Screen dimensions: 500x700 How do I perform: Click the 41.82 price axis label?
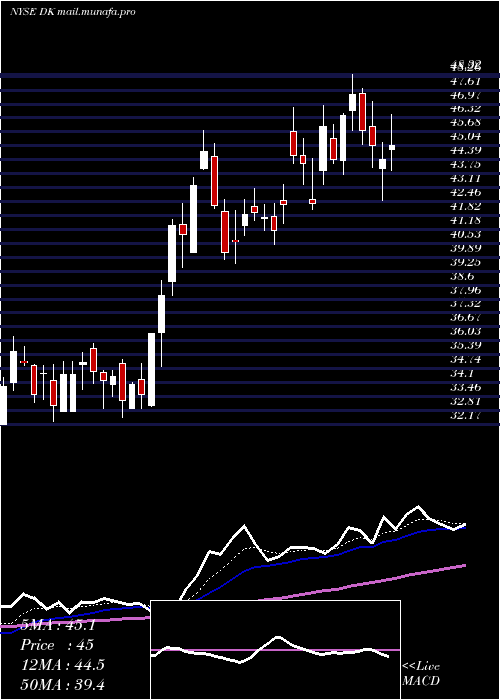coord(466,206)
